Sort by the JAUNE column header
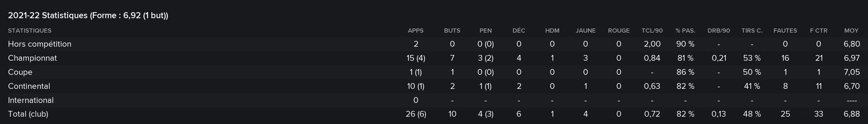 click(586, 31)
